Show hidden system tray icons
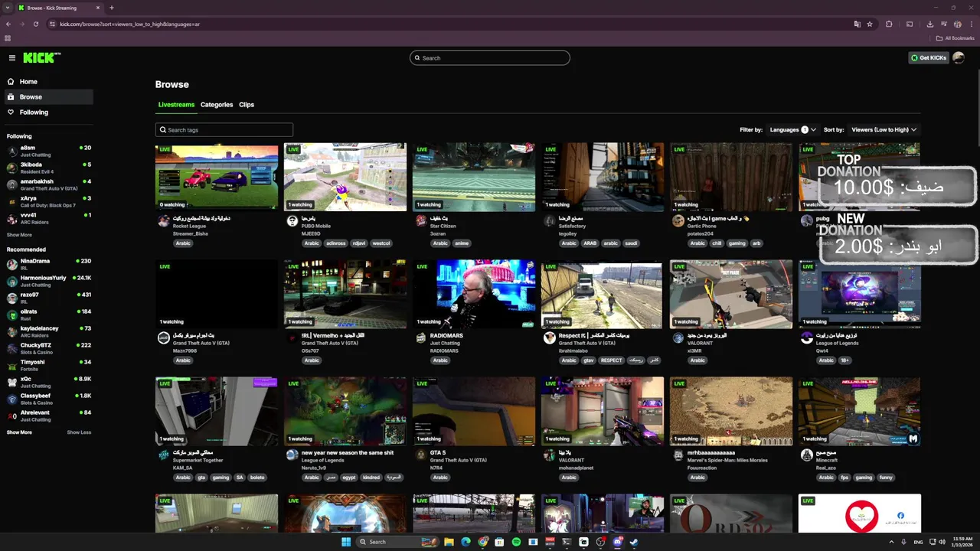This screenshot has height=551, width=980. (x=893, y=542)
